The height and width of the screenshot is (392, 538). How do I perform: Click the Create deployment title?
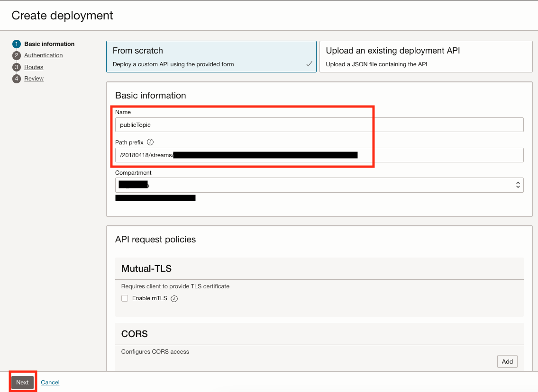[62, 16]
